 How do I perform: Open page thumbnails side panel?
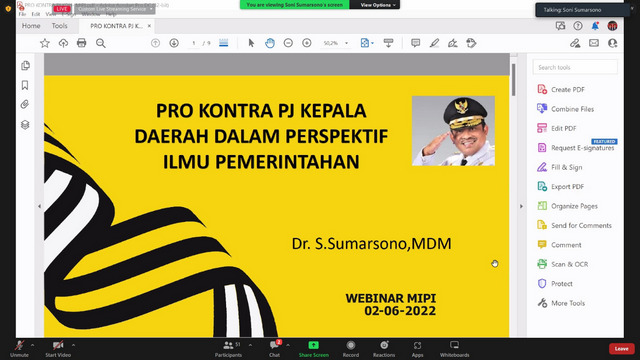point(25,65)
